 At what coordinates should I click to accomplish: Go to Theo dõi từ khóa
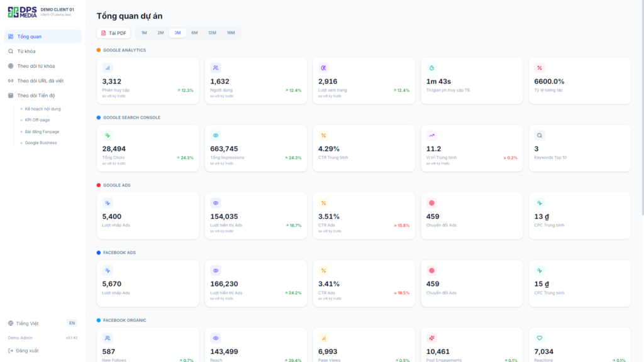coord(43,66)
